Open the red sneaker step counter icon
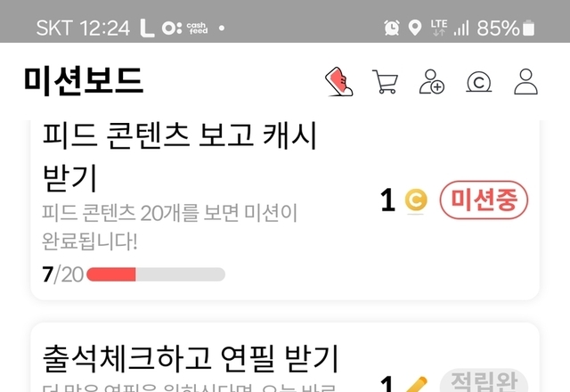570x392 pixels. tap(339, 81)
